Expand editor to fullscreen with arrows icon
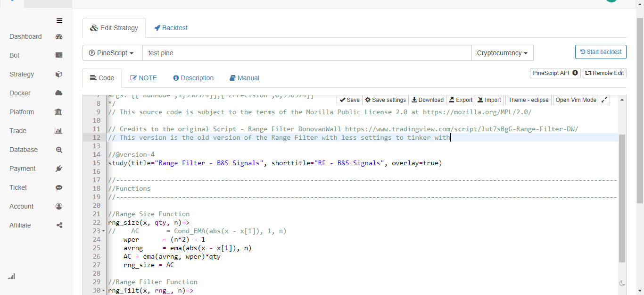 tap(604, 100)
